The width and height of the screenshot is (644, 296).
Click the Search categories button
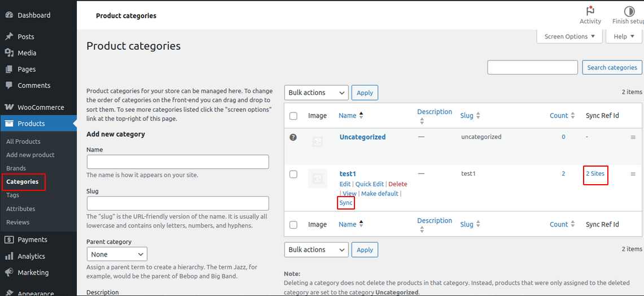coord(612,68)
